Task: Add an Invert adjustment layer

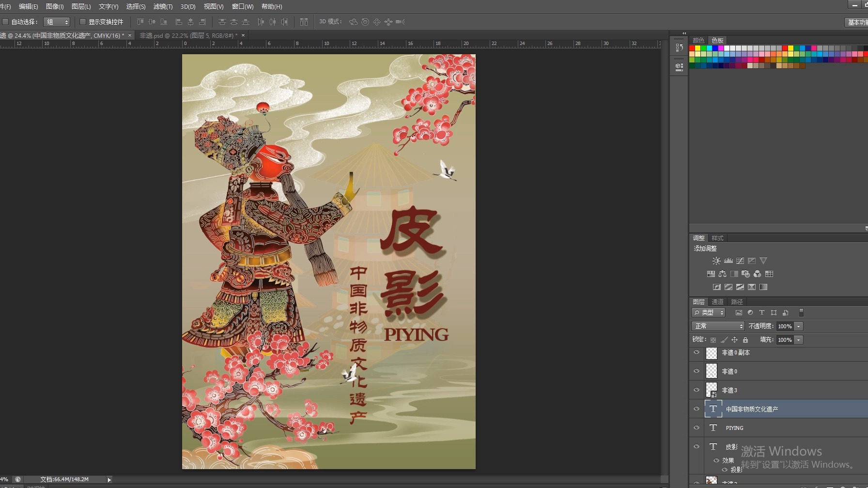Action: (716, 287)
